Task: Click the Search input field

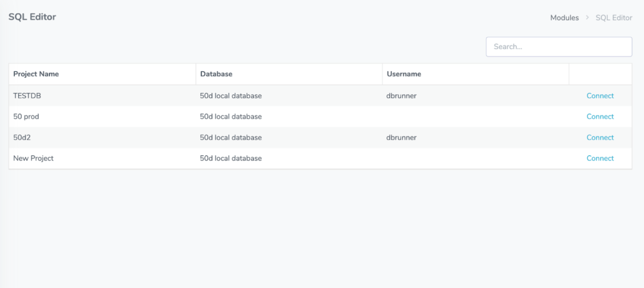Action: pyautogui.click(x=558, y=47)
